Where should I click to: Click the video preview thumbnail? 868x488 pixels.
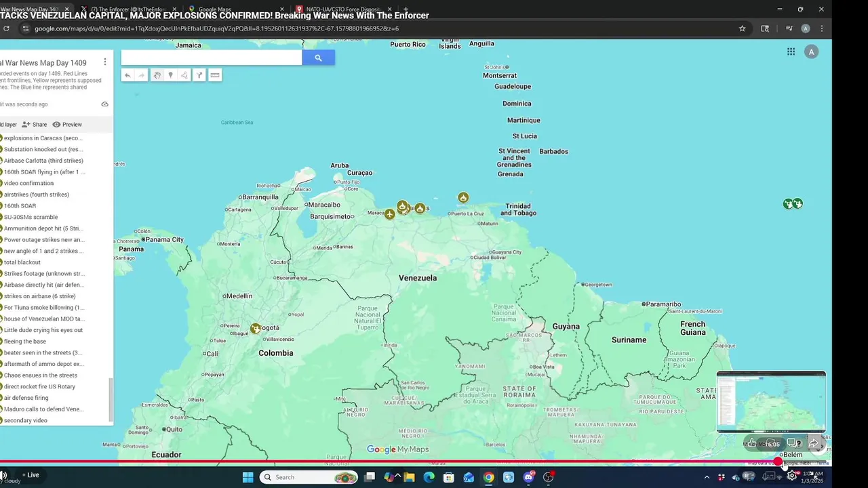[771, 401]
